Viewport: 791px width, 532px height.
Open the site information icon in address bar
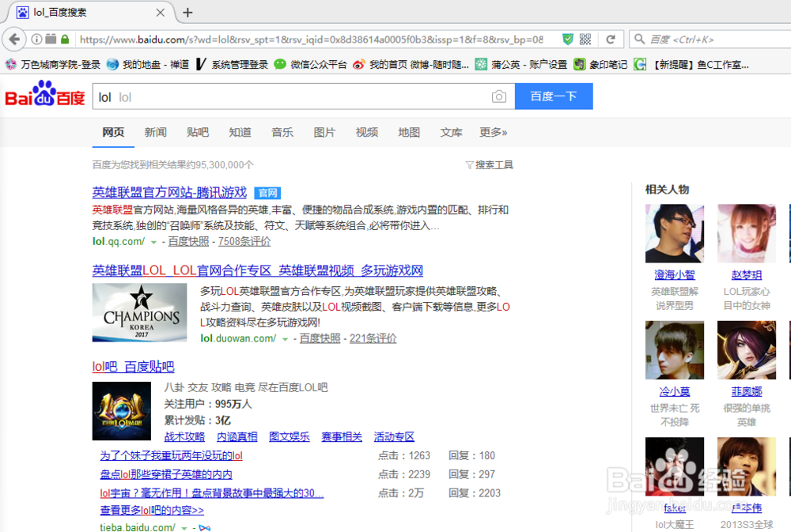pos(37,39)
